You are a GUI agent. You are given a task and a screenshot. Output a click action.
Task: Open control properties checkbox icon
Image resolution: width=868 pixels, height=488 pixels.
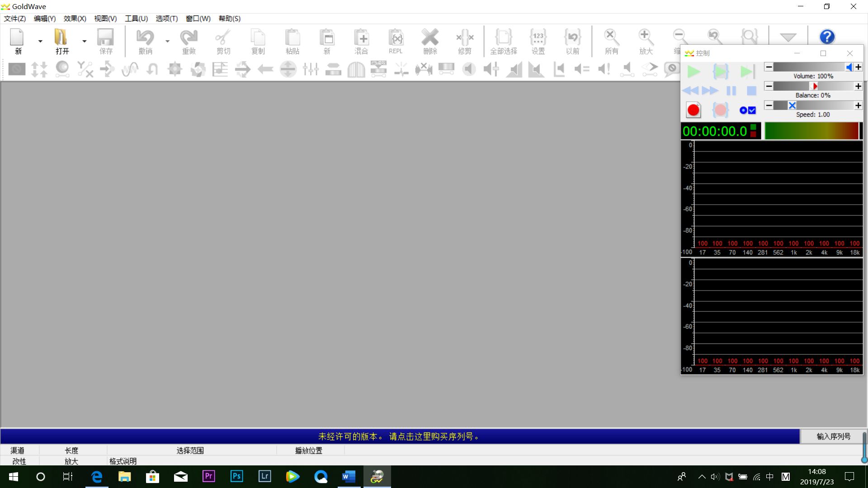[x=747, y=110]
